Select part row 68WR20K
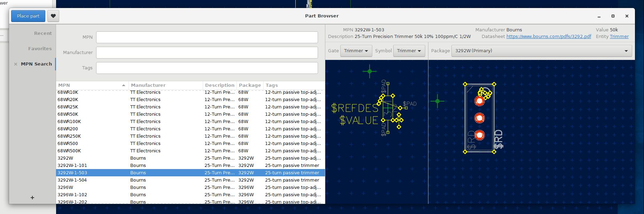The image size is (644, 214). [191, 100]
